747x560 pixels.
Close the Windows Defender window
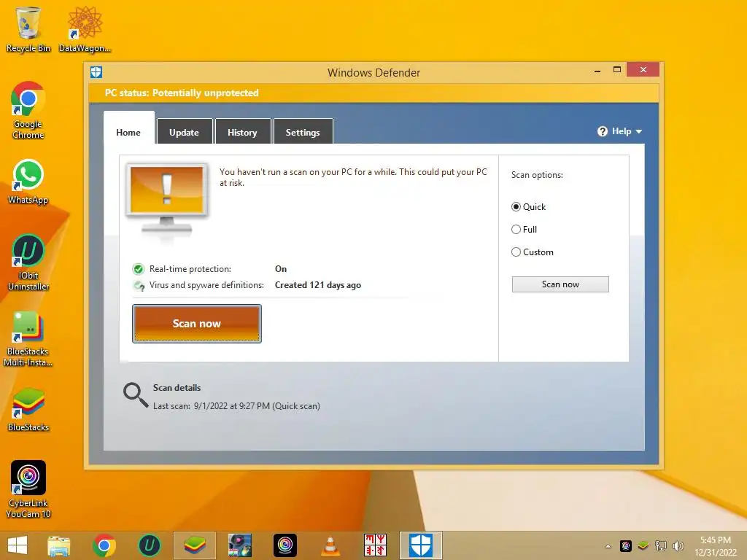click(x=643, y=69)
